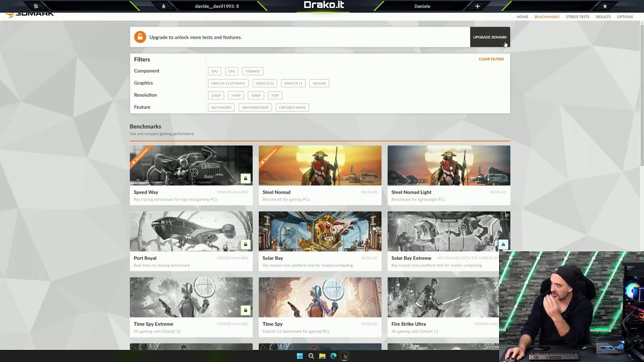
Task: Toggle the Raytracing feature filter
Action: pos(221,108)
